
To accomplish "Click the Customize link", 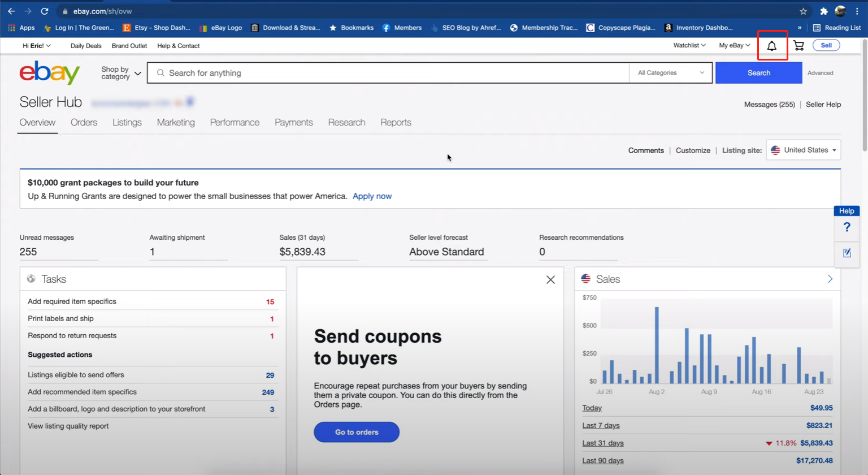I will click(693, 150).
